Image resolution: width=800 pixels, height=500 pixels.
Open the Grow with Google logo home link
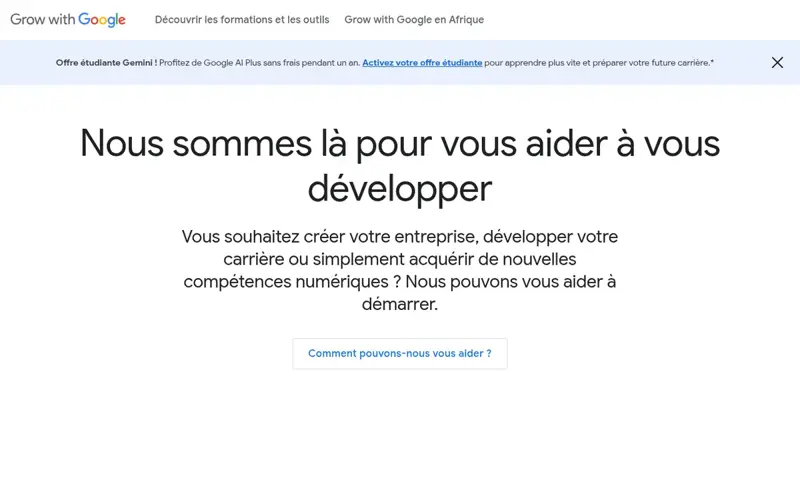(x=68, y=19)
